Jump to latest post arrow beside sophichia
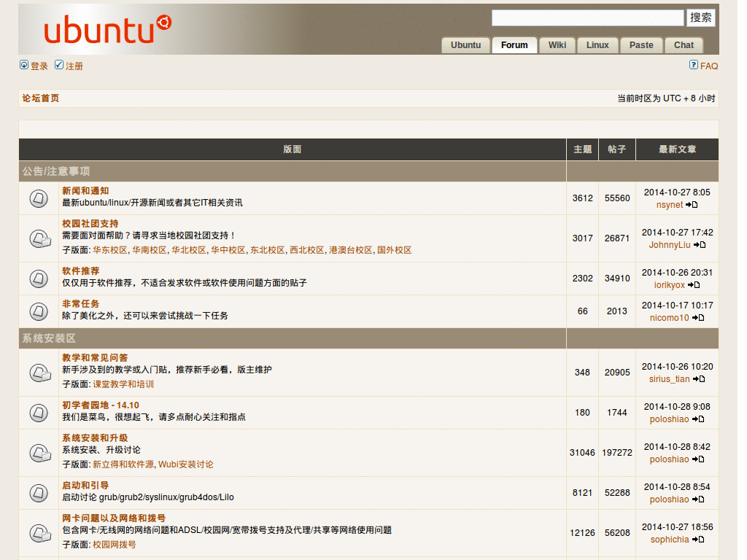747x560 pixels. (697, 540)
